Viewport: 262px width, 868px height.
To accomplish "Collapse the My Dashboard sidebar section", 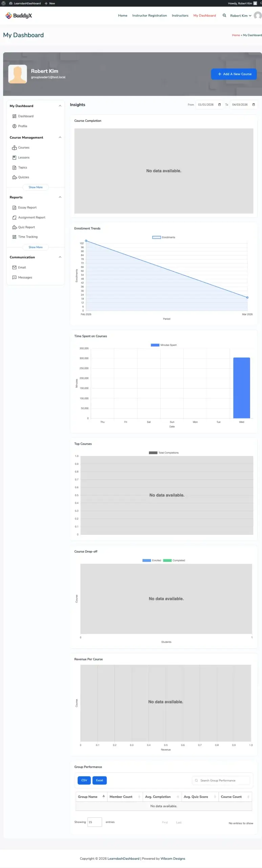I will 60,106.
